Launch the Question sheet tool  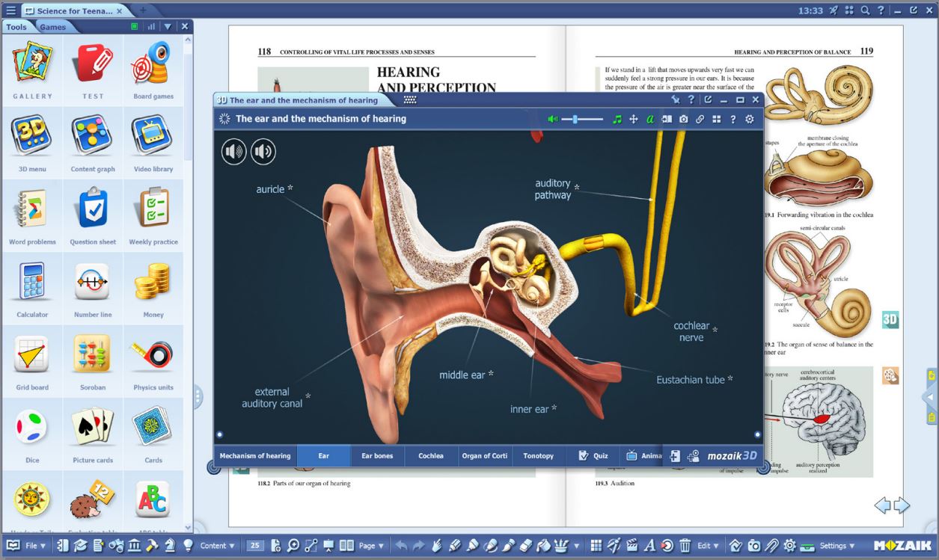click(x=93, y=216)
